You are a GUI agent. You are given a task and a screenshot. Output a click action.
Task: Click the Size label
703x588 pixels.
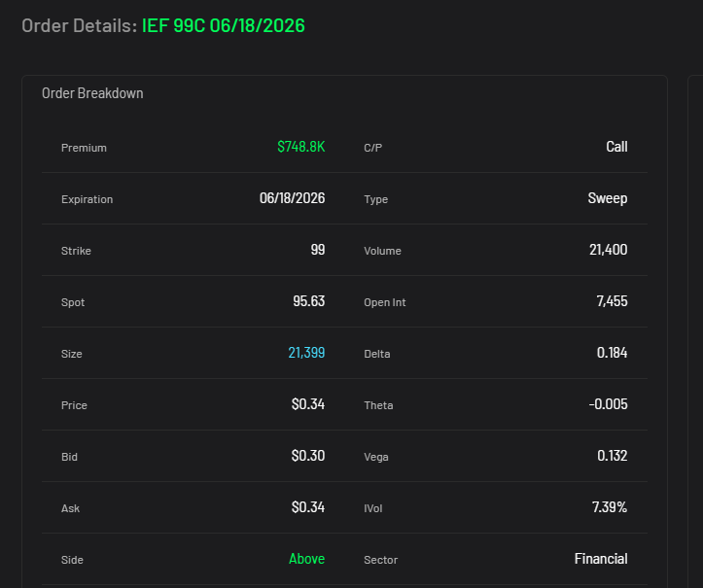tap(71, 354)
